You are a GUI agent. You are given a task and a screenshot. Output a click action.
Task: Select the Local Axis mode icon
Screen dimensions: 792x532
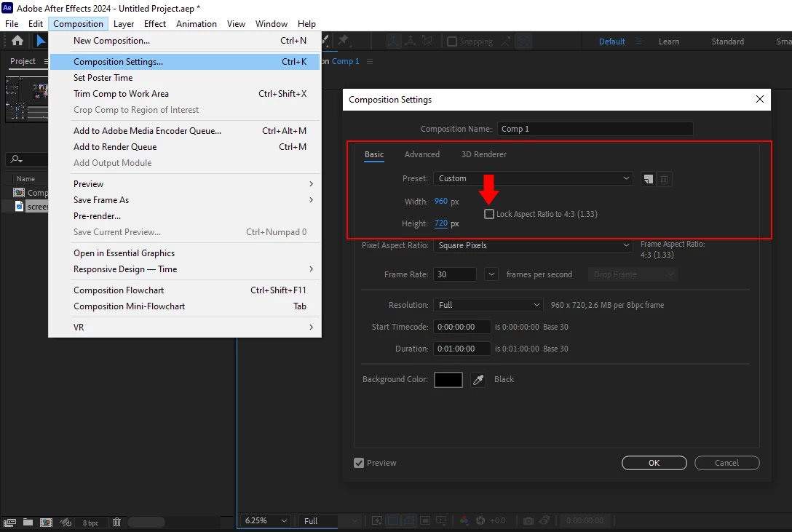click(x=394, y=41)
